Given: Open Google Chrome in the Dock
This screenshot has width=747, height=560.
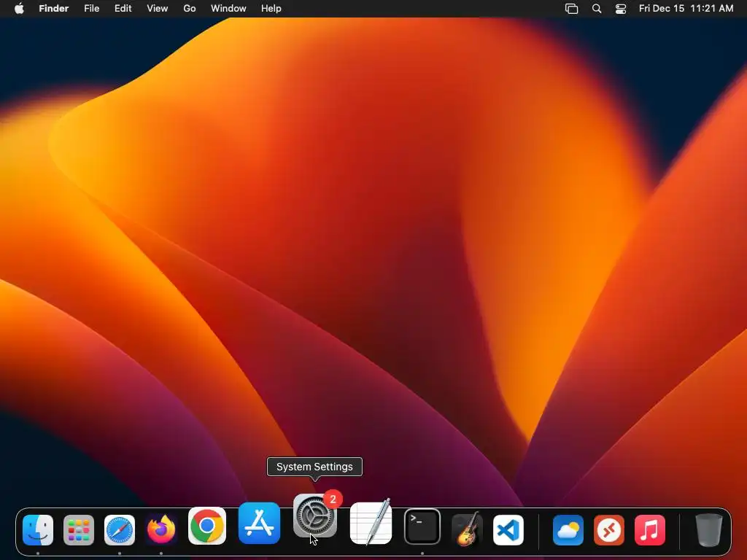Looking at the screenshot, I should (207, 526).
